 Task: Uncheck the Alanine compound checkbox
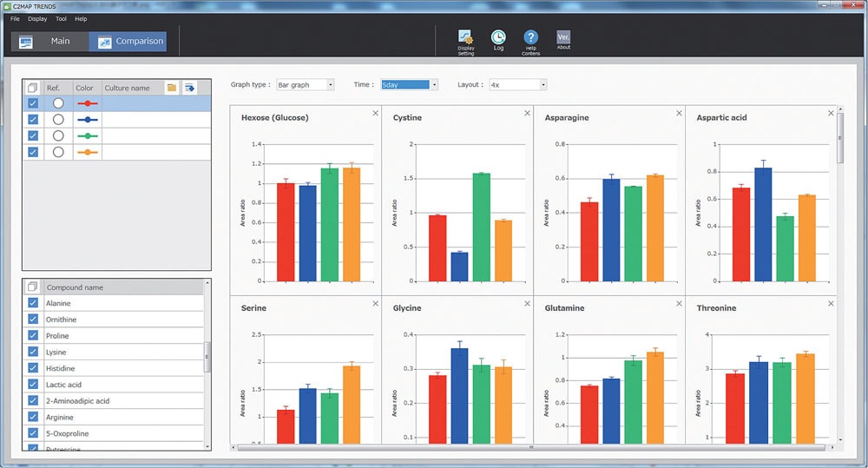(x=33, y=303)
